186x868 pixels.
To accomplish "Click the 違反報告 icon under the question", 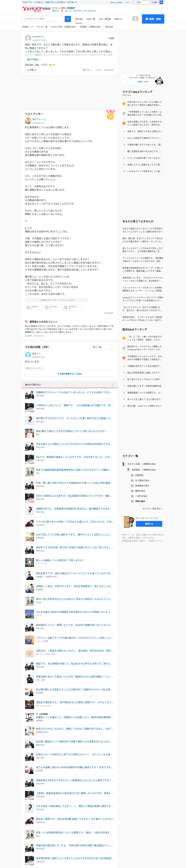I will pos(105,70).
